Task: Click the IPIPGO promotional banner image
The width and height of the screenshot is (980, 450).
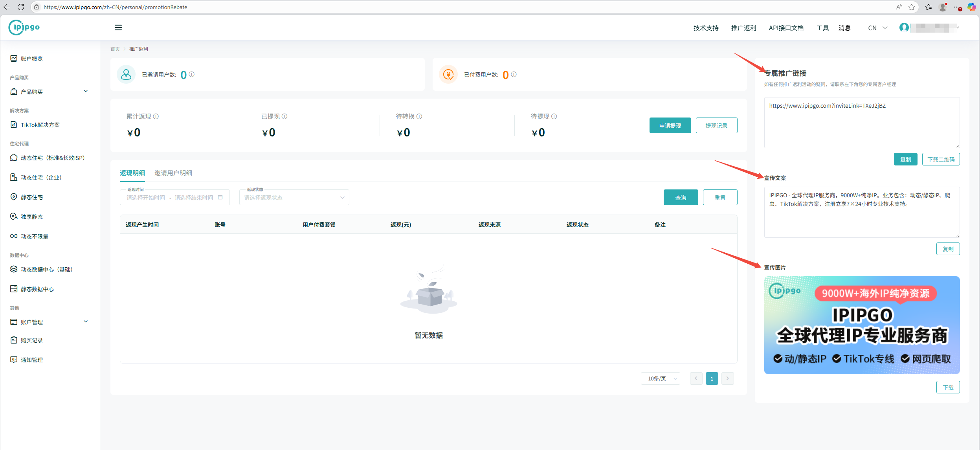Action: tap(862, 325)
